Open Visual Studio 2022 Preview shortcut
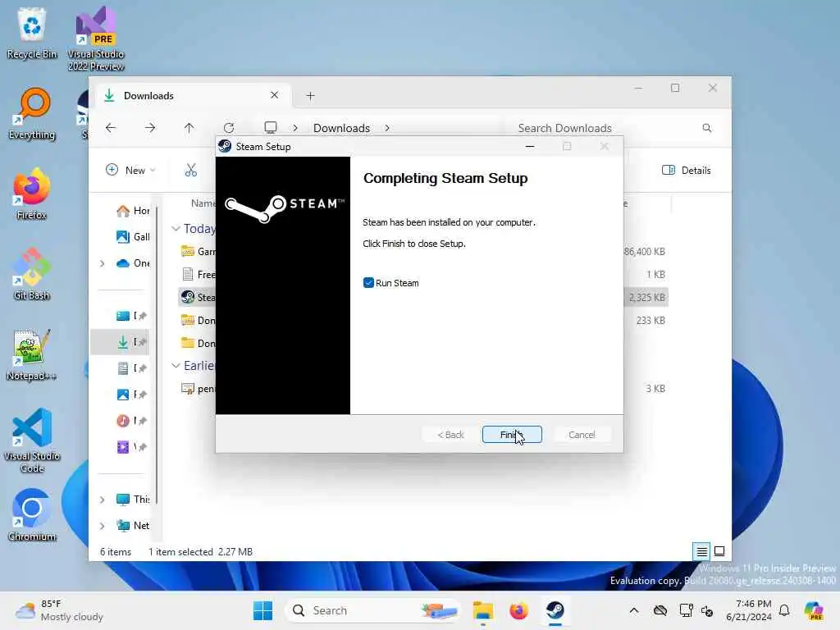 tap(95, 39)
